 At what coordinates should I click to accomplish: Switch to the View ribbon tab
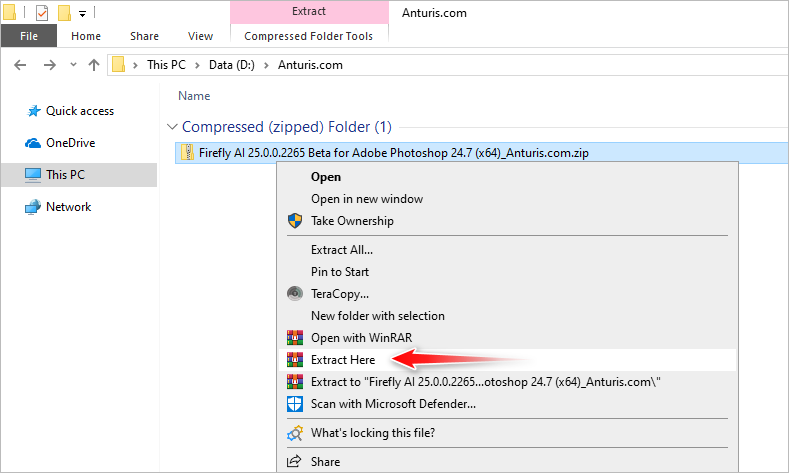tap(200, 36)
